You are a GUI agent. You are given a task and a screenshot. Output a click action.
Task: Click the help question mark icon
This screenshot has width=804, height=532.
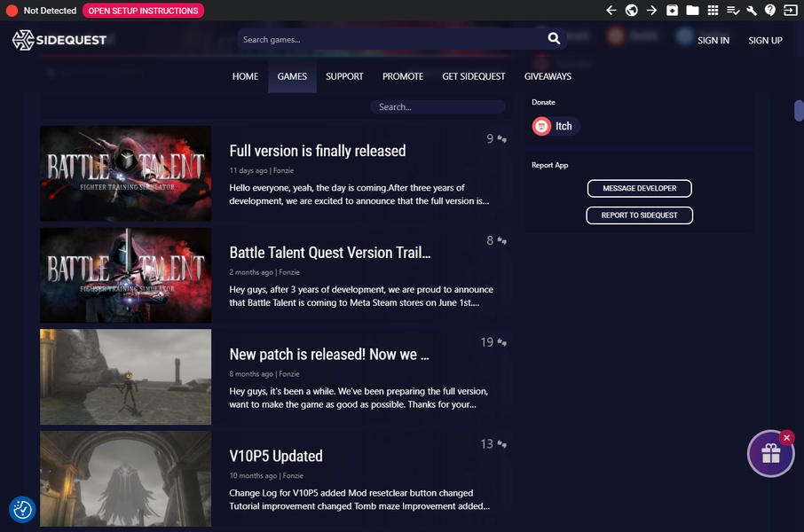click(x=770, y=11)
